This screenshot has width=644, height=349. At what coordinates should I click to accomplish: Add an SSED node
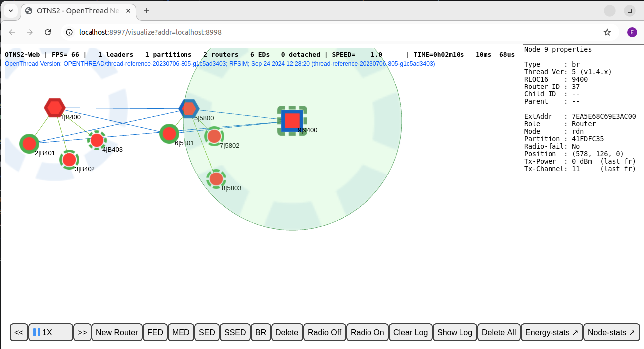pos(235,332)
